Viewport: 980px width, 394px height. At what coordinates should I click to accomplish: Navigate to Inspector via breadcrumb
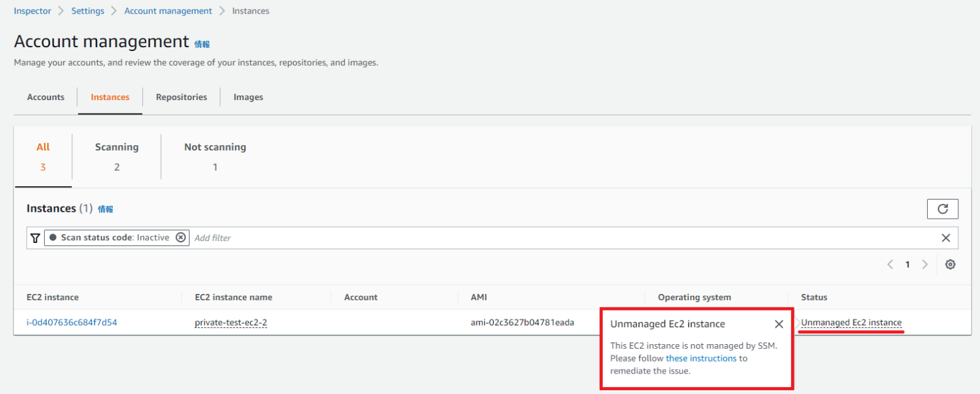pyautogui.click(x=33, y=10)
